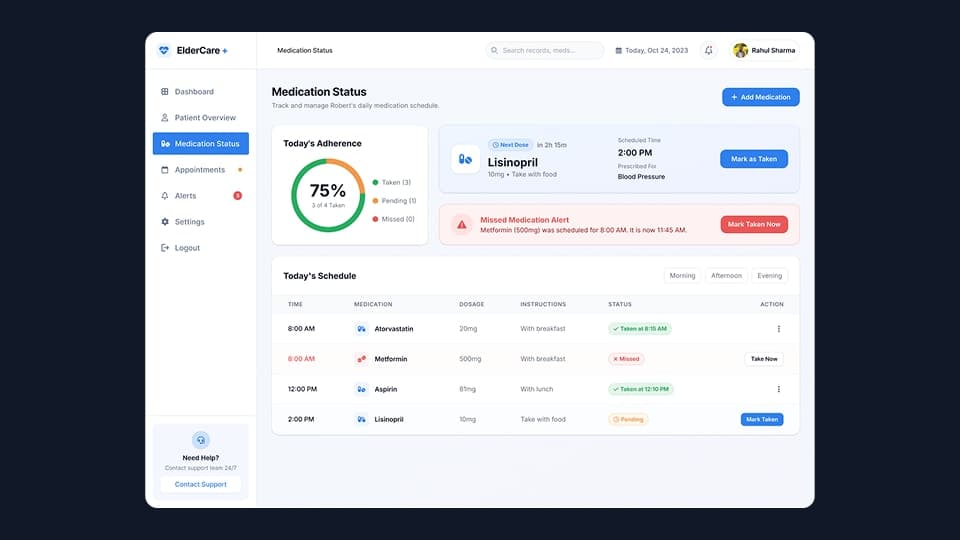
Task: Open the Atorvastatin row three-dot menu
Action: pyautogui.click(x=779, y=329)
